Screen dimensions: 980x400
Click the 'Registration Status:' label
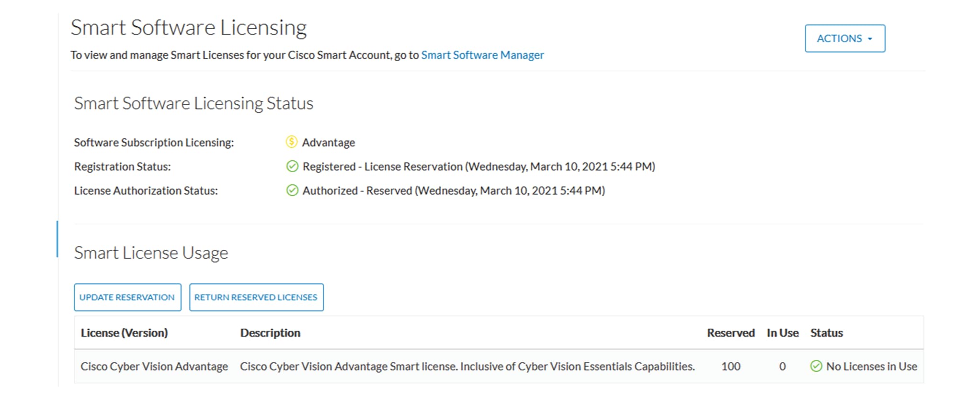122,167
